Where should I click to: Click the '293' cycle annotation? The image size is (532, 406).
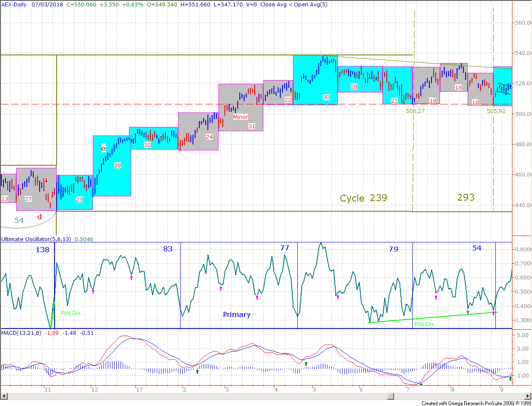[x=466, y=197]
